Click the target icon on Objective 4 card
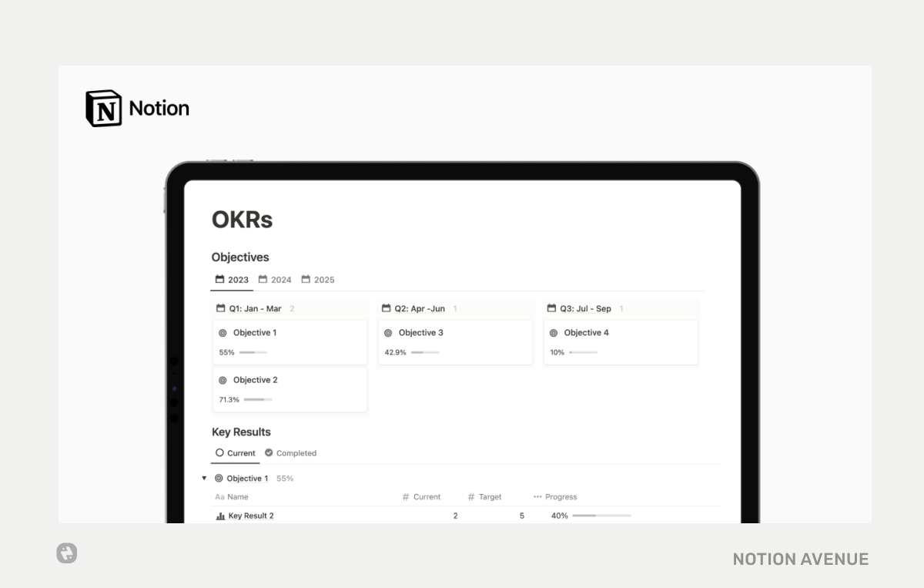 coord(554,333)
